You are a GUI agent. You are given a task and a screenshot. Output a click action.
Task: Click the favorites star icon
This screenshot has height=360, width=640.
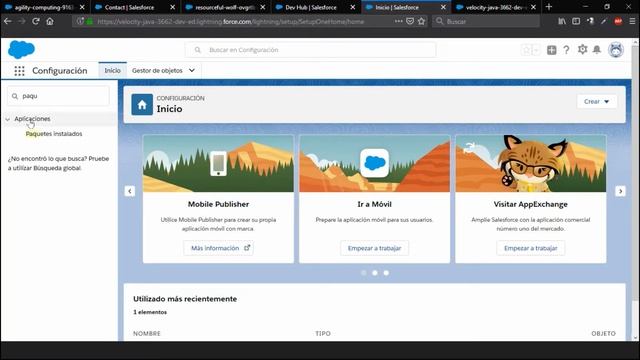527,50
